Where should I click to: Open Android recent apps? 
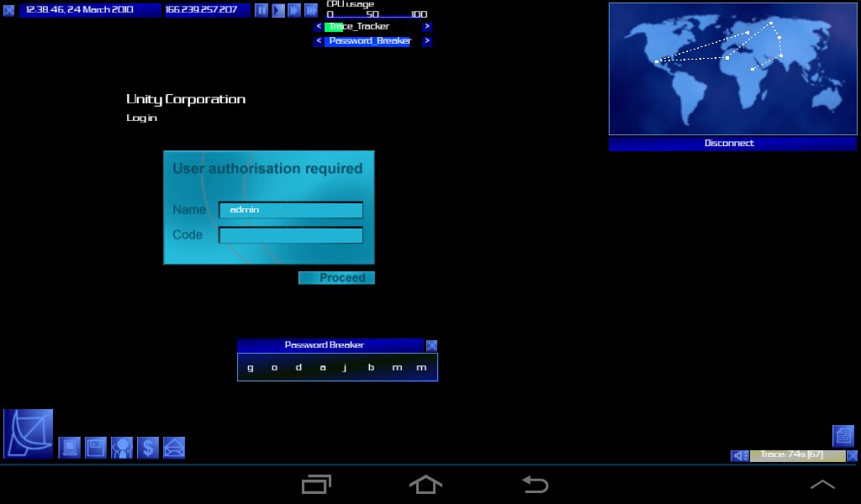click(x=316, y=485)
